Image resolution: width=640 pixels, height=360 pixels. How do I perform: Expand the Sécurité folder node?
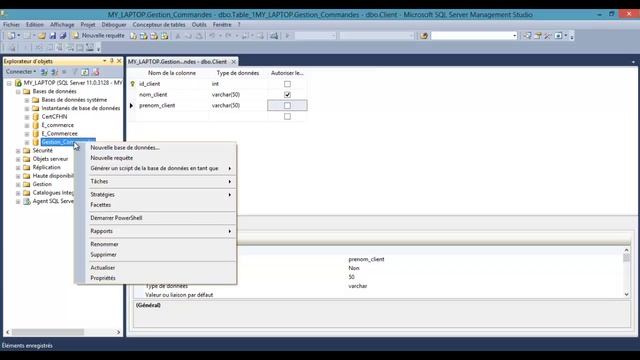[18, 151]
